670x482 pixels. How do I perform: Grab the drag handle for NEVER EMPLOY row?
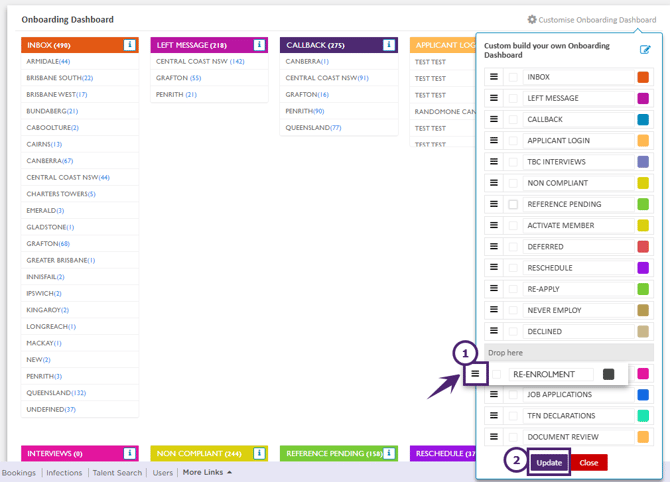point(494,310)
